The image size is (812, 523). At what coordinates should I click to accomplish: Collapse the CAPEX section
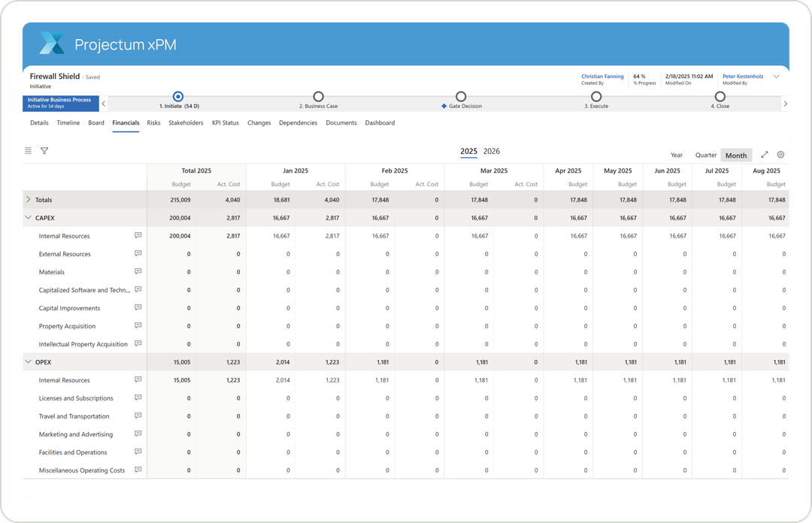28,217
